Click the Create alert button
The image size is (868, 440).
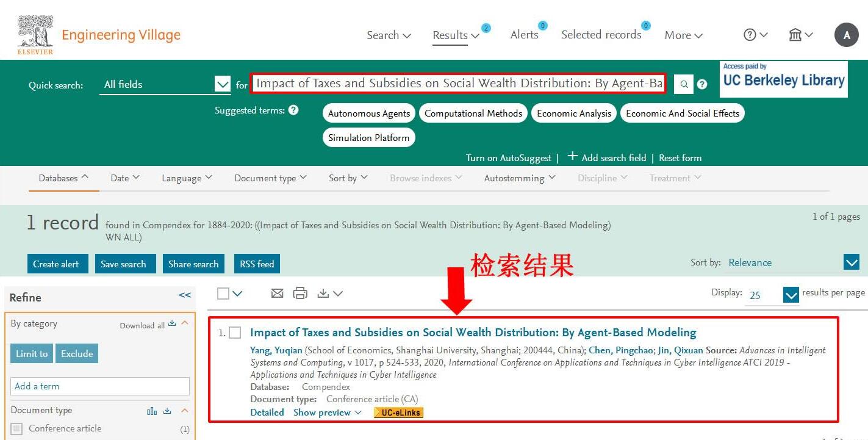pyautogui.click(x=58, y=264)
